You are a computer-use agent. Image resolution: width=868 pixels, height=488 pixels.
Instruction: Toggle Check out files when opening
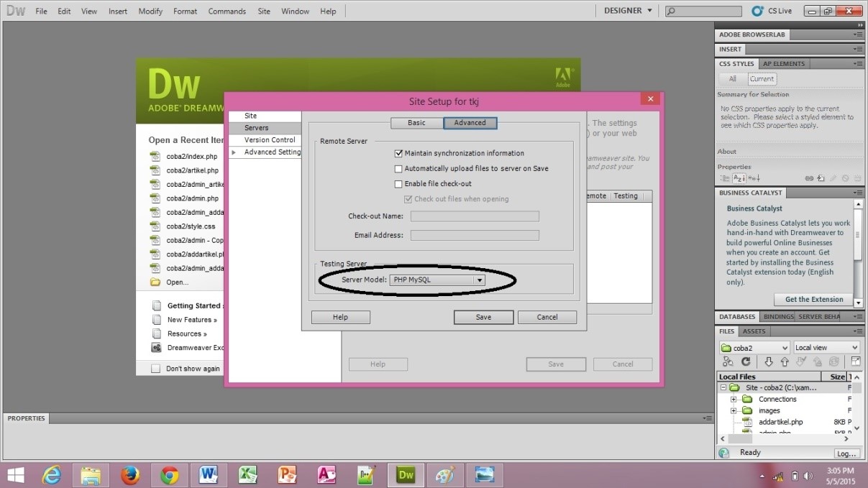[408, 199]
